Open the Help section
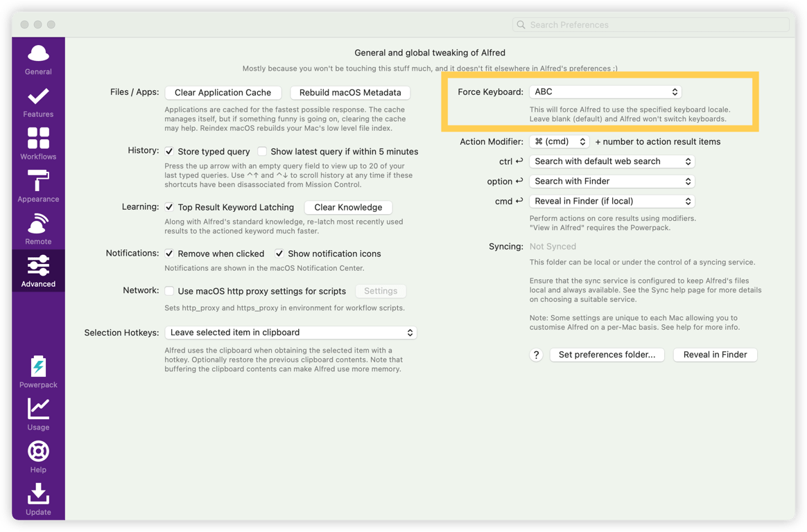 pyautogui.click(x=38, y=457)
